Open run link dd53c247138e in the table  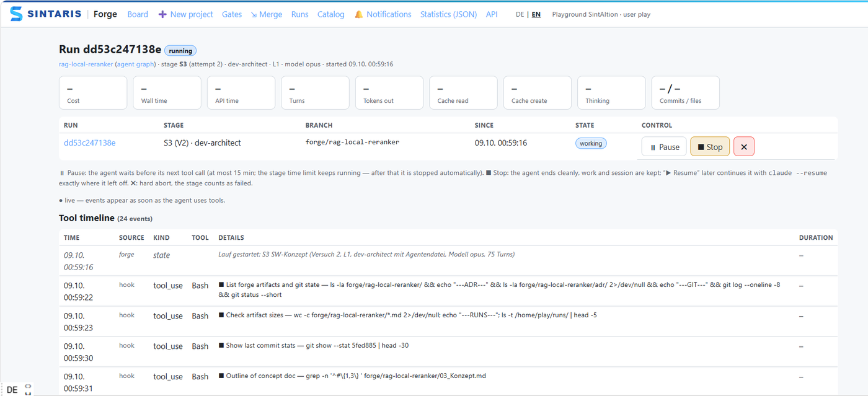[90, 143]
